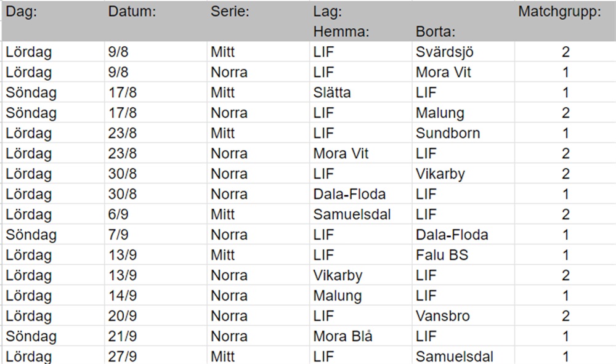Select the Vansbro away team cell
This screenshot has height=364, width=616.
pos(463,316)
